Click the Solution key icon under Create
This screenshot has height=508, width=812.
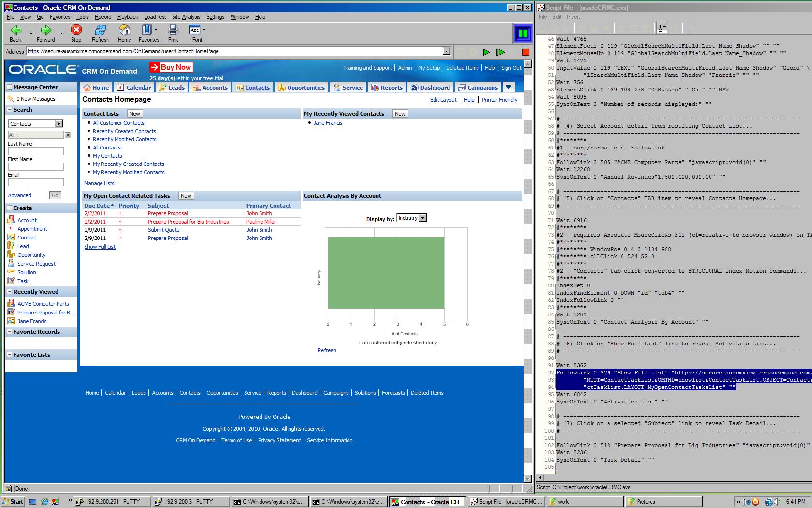click(x=11, y=272)
